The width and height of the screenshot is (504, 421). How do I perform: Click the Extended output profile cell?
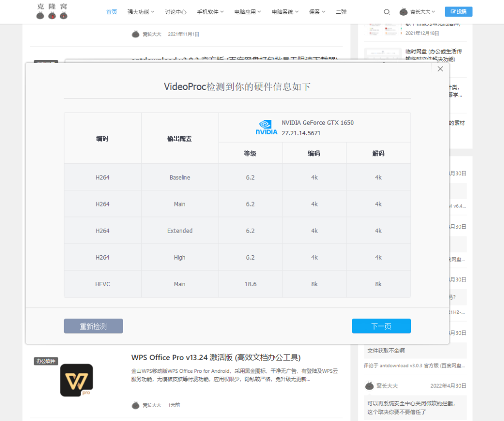pos(180,231)
